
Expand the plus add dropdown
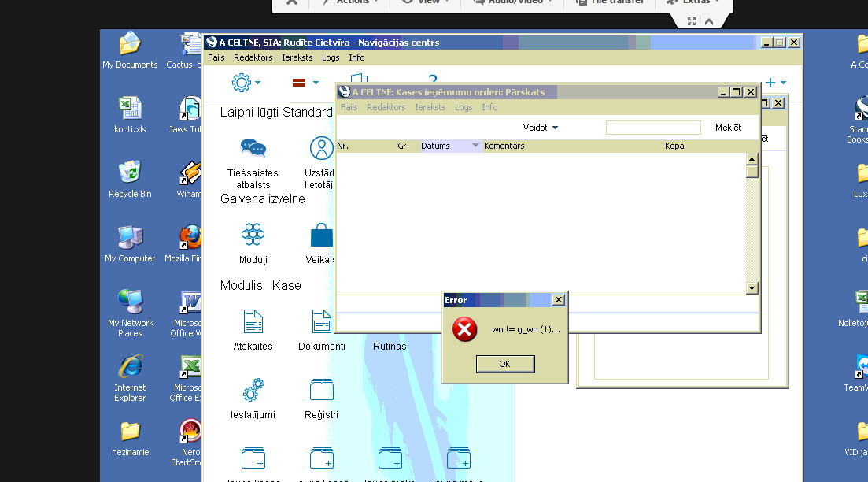776,83
